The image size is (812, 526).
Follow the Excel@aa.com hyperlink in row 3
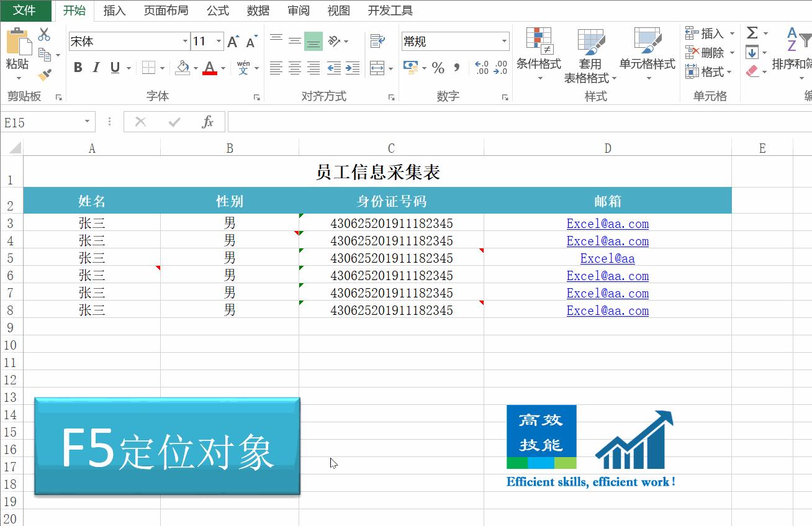pyautogui.click(x=607, y=224)
